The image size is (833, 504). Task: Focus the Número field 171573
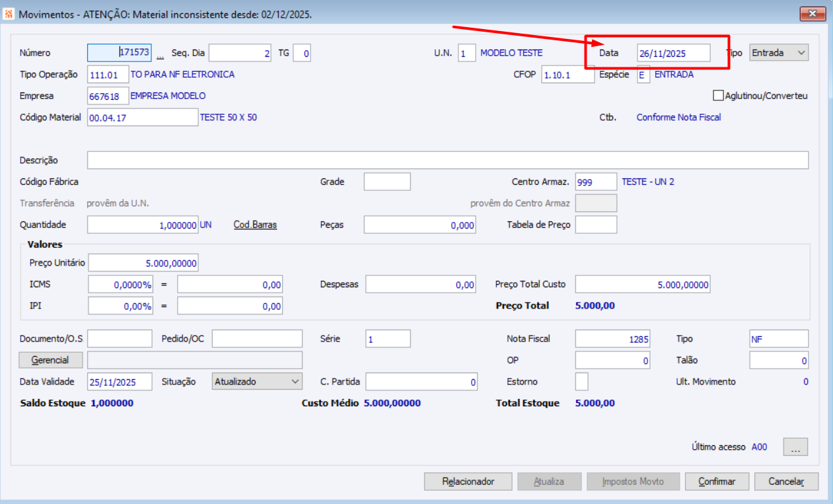[x=120, y=53]
